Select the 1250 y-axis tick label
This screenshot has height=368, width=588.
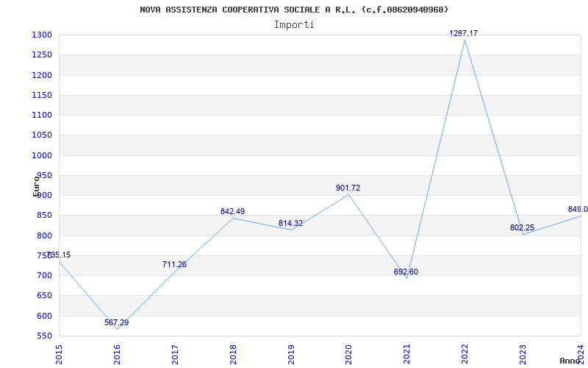click(42, 55)
